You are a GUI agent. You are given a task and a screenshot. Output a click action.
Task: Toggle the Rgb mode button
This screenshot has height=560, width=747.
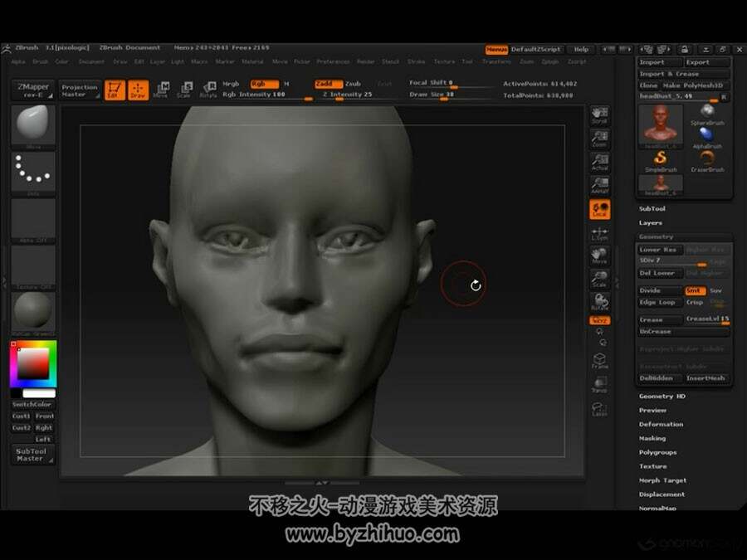click(265, 84)
